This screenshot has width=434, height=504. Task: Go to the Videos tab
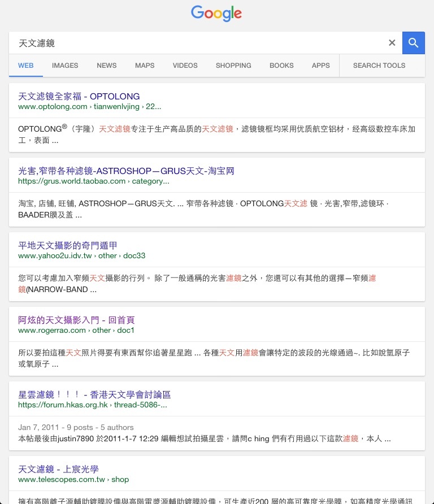click(185, 66)
